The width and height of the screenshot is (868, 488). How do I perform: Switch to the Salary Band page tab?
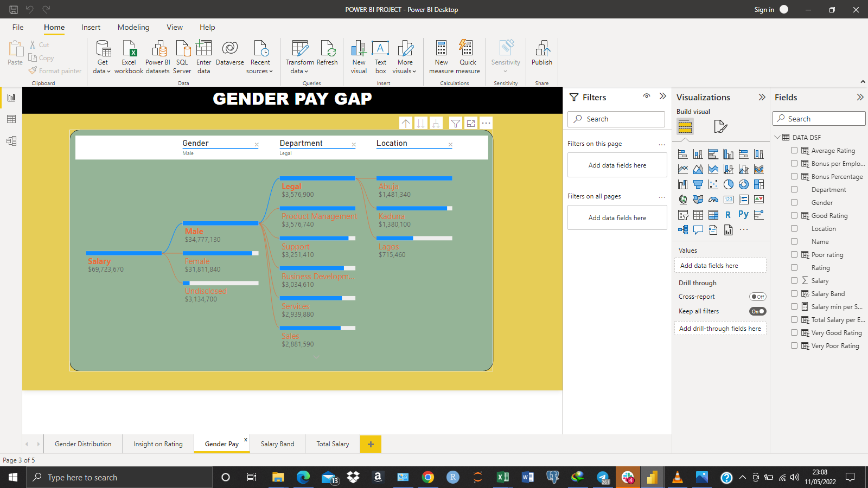click(x=277, y=444)
